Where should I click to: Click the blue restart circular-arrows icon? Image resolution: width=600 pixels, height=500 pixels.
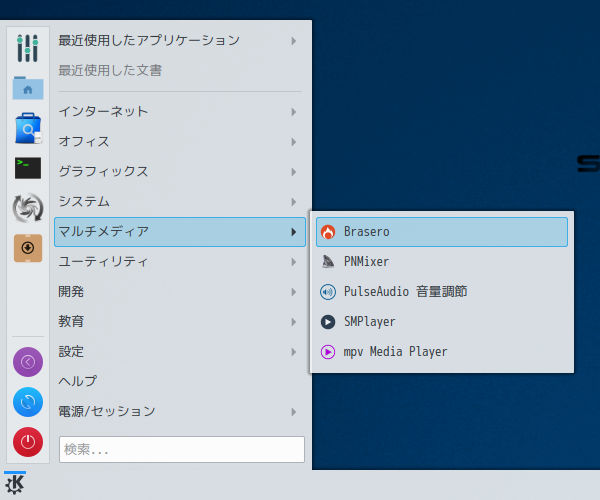pyautogui.click(x=28, y=402)
